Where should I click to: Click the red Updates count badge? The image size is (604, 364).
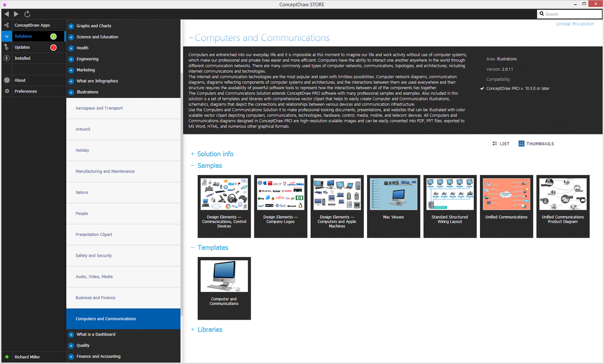(53, 47)
